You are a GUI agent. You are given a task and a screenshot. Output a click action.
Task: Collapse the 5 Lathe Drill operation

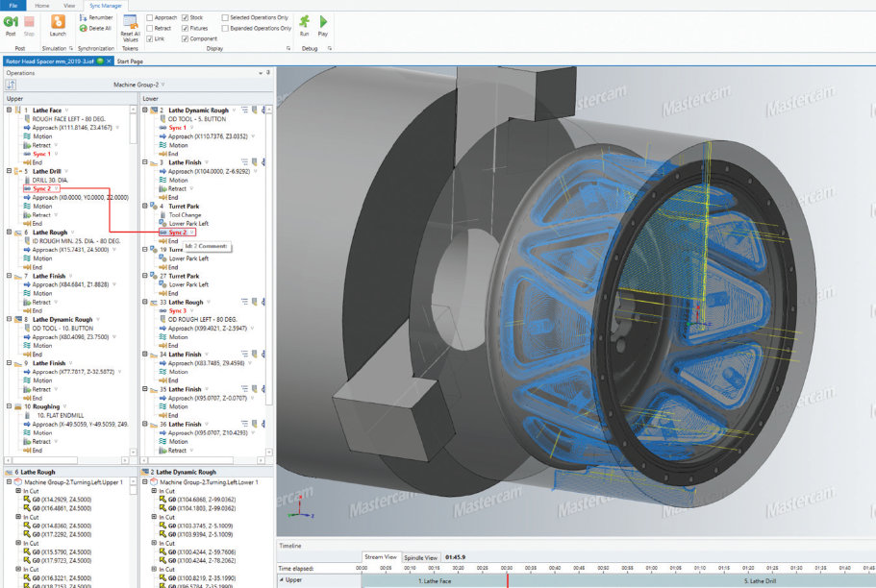[x=9, y=171]
